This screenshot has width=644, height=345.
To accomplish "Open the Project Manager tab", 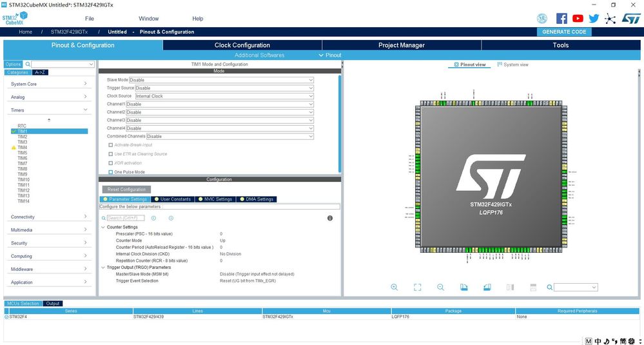I will [x=401, y=45].
